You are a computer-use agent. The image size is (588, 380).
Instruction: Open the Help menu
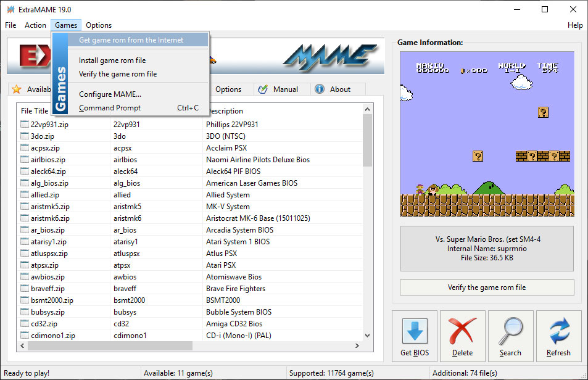pyautogui.click(x=574, y=25)
